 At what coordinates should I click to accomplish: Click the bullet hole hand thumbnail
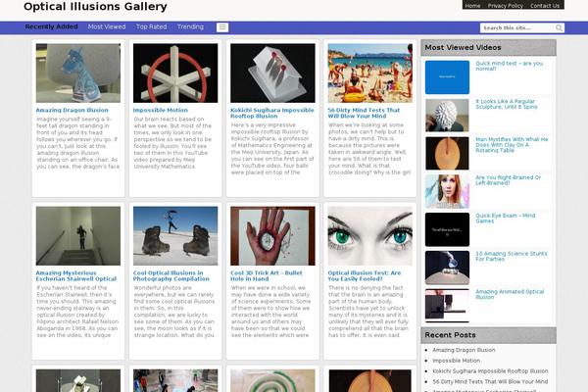[x=272, y=236]
